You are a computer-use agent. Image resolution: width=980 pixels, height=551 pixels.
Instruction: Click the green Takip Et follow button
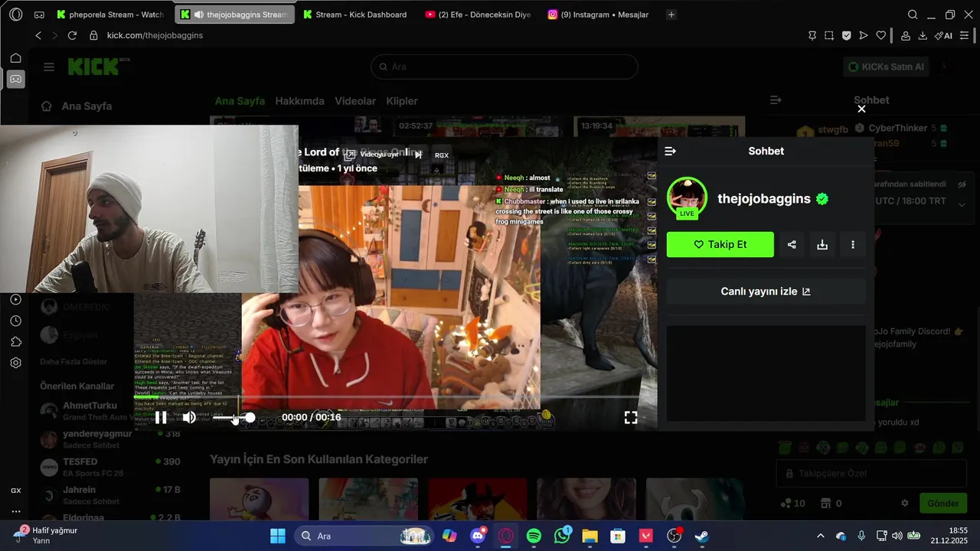click(720, 244)
